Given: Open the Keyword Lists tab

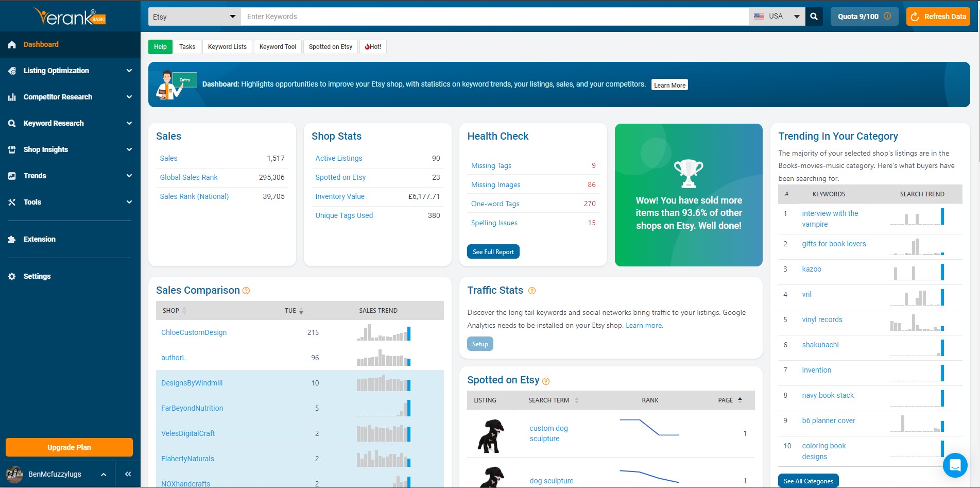Looking at the screenshot, I should (227, 47).
